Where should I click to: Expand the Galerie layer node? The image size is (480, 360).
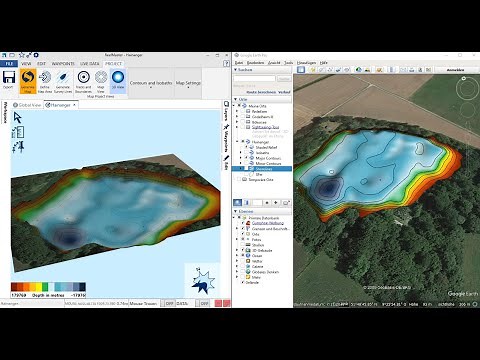point(237,266)
